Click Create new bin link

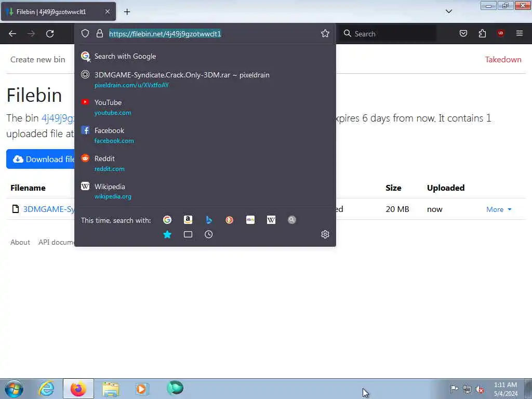[x=37, y=60]
